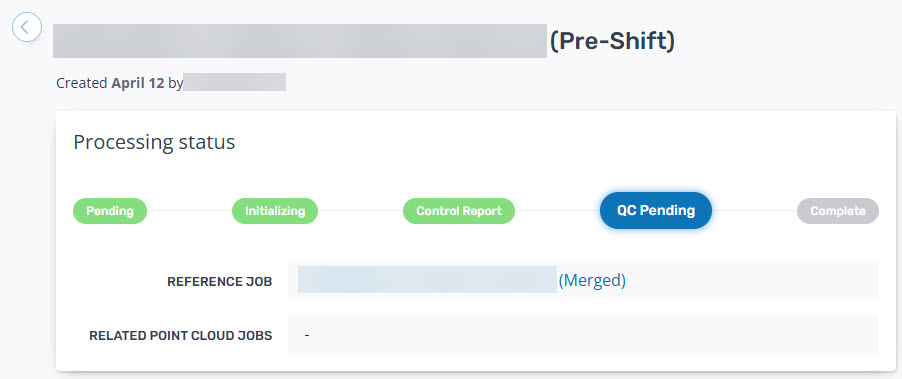Click the REFERENCE JOB label
The image size is (902, 379).
coord(220,282)
